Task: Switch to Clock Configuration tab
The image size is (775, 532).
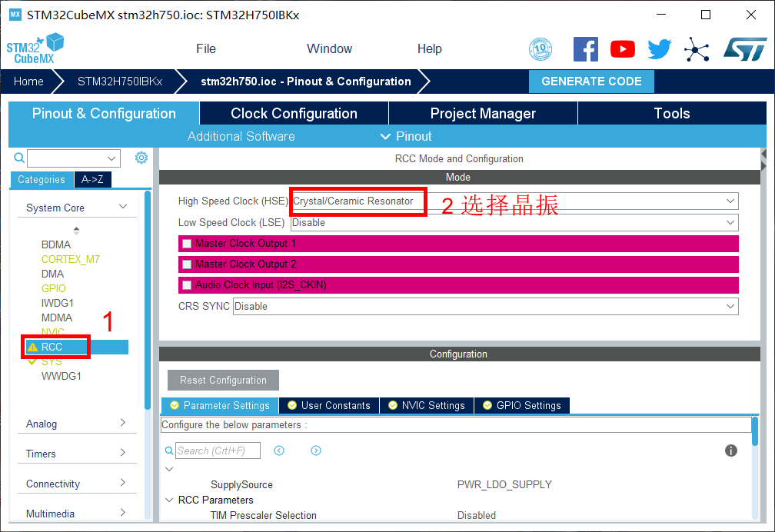Action: (294, 113)
